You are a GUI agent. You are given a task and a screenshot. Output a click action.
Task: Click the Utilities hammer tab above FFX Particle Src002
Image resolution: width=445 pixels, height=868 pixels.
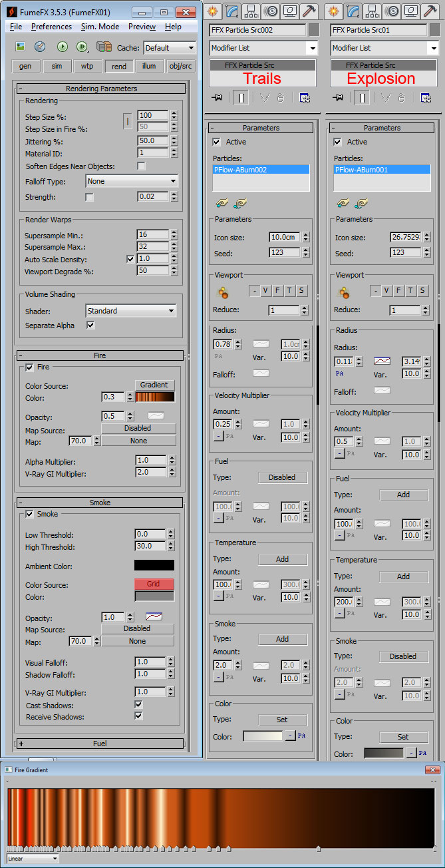pyautogui.click(x=309, y=10)
